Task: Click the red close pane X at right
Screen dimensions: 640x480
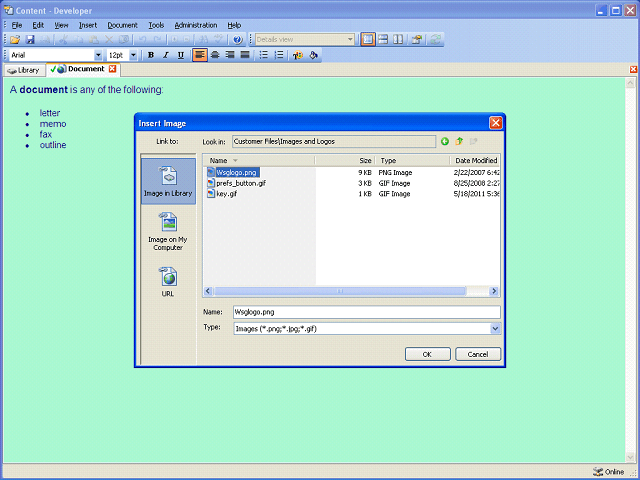Action: point(633,69)
